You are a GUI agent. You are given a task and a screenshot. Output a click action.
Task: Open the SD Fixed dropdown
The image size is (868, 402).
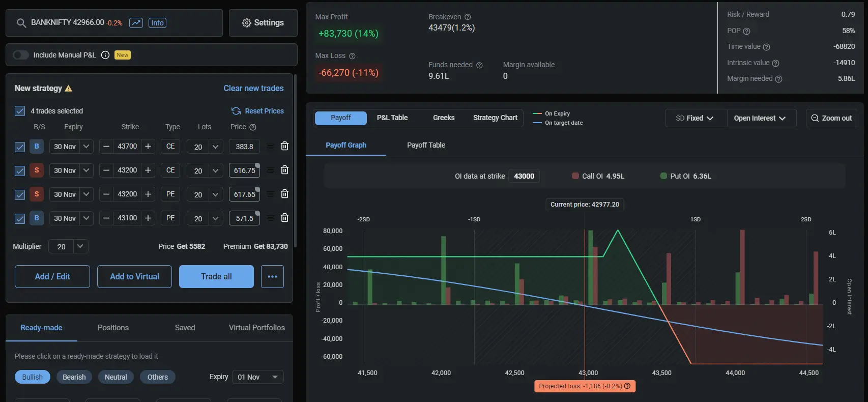tap(696, 118)
